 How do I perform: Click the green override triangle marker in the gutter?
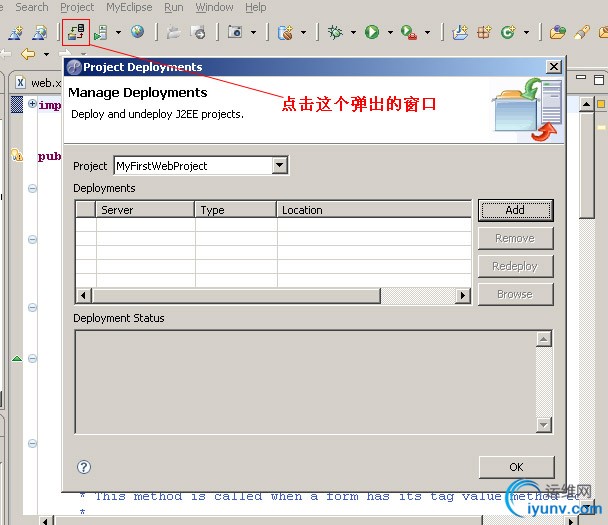pyautogui.click(x=17, y=358)
